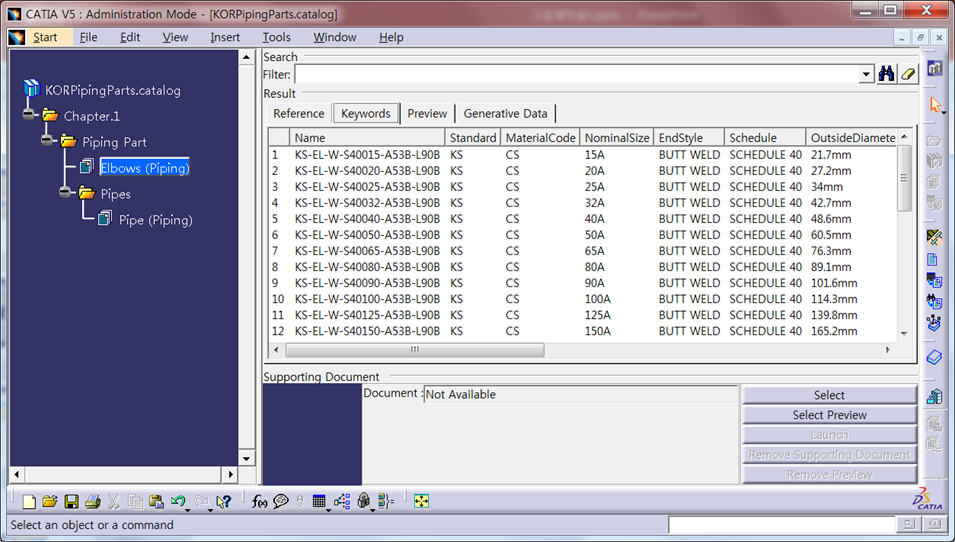Viewport: 955px width, 542px height.
Task: Open the File menu
Action: point(88,37)
